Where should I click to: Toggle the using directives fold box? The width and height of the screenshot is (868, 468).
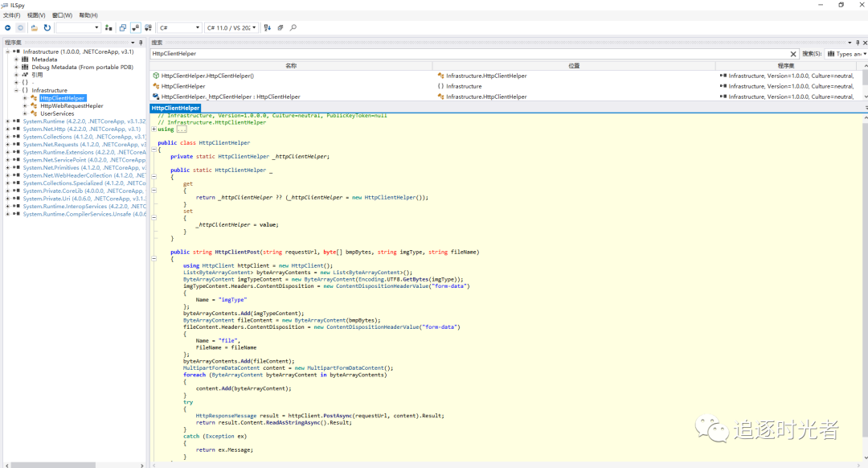(154, 129)
